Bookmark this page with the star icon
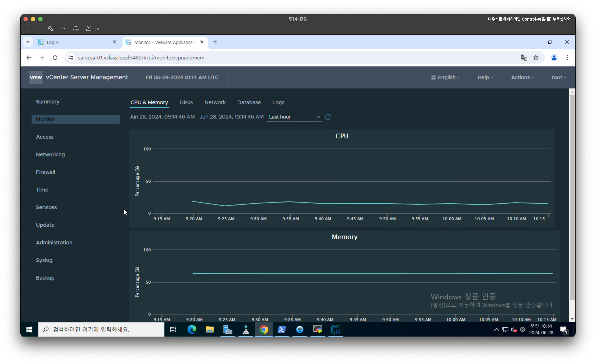The height and width of the screenshot is (364, 596). 536,58
